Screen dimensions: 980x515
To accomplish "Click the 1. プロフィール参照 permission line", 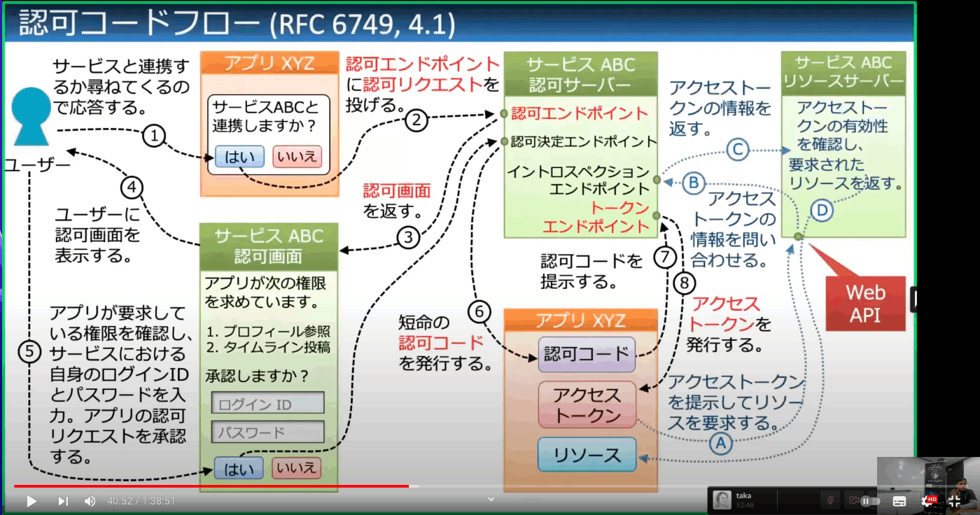I will (268, 332).
